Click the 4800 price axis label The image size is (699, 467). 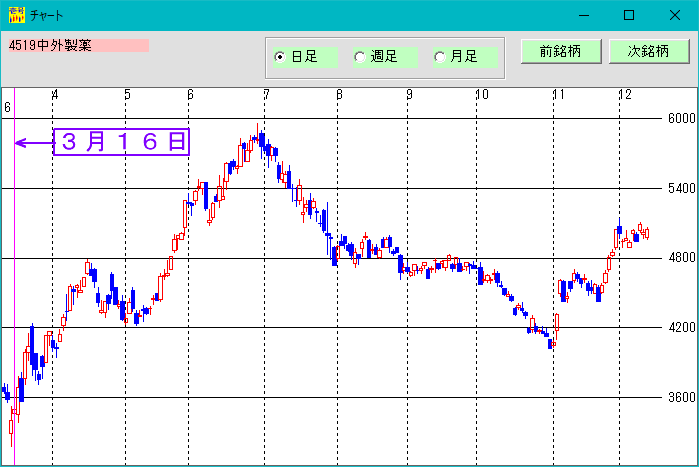(681, 258)
